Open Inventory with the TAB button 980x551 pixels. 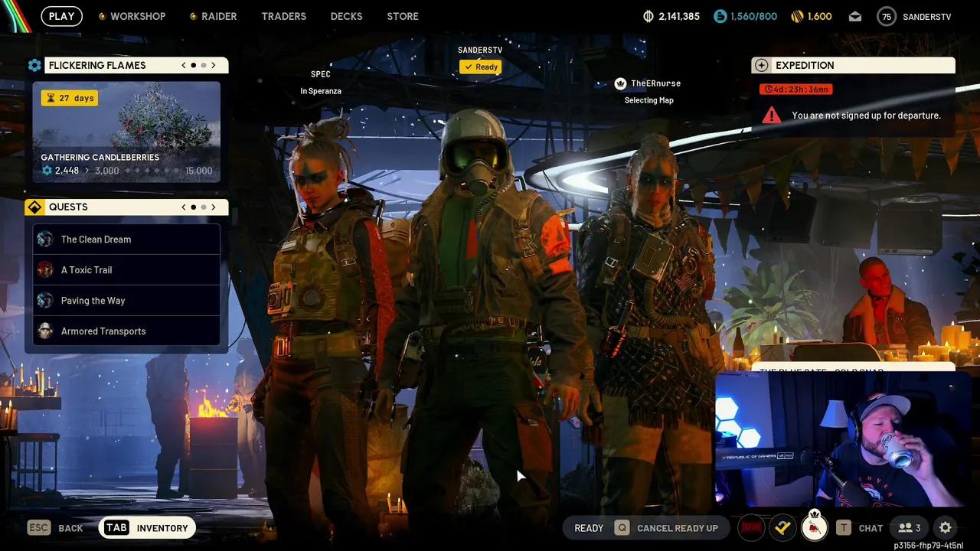148,528
